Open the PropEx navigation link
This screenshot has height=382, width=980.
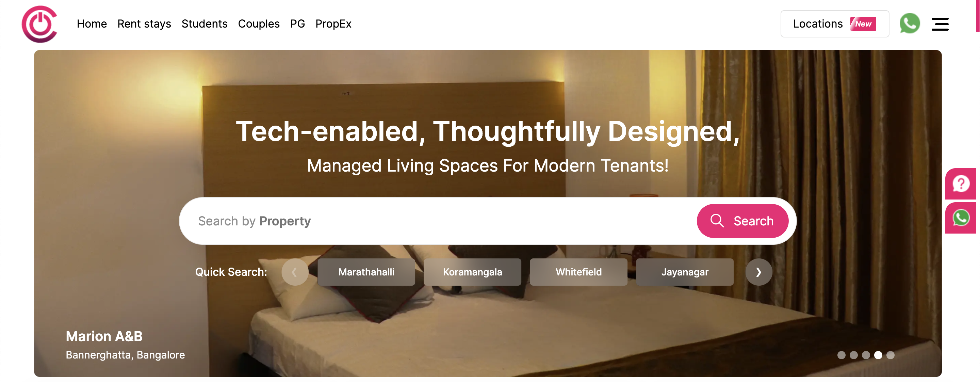tap(333, 24)
